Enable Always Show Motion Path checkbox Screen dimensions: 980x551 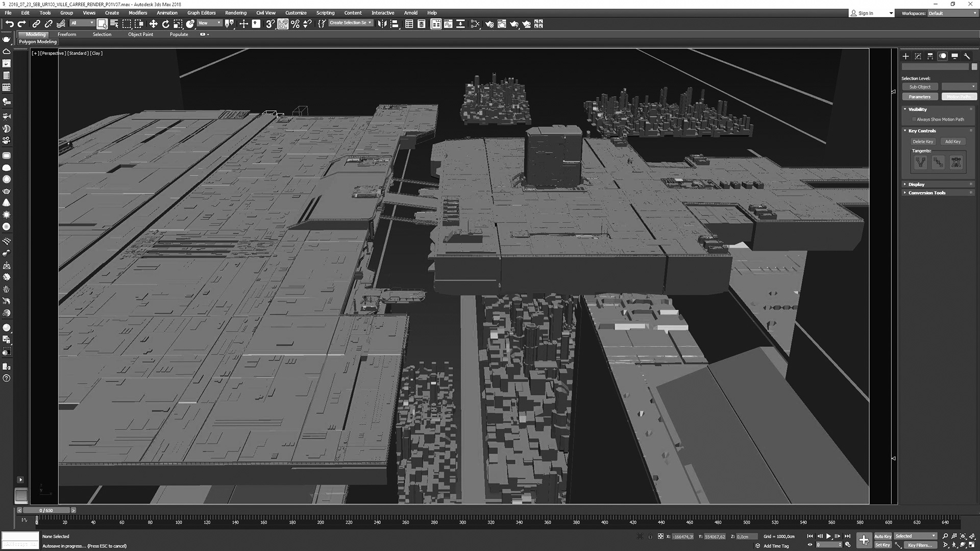point(914,119)
